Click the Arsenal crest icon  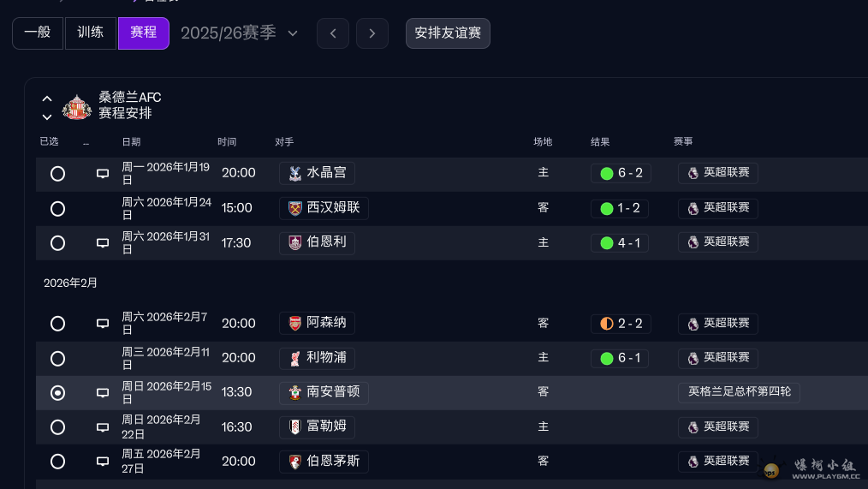(x=295, y=324)
